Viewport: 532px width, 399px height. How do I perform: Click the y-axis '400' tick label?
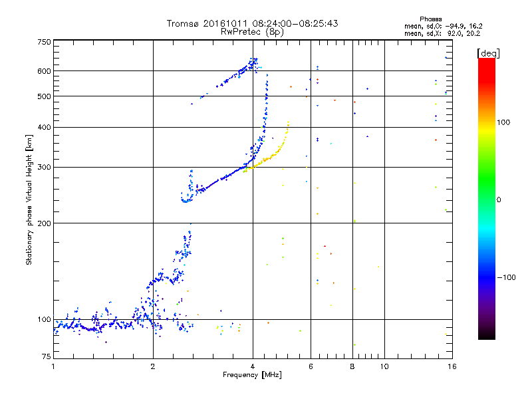(44, 127)
